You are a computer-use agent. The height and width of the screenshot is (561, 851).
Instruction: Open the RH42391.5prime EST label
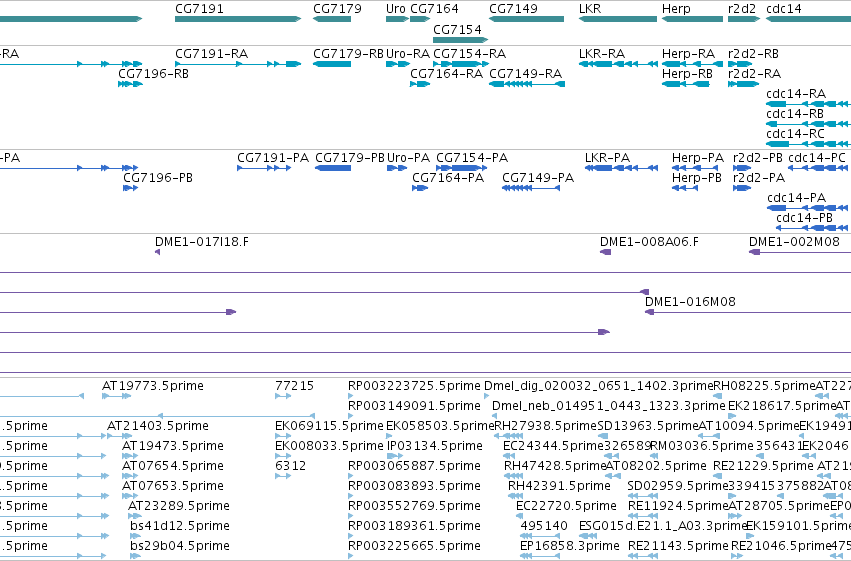click(x=559, y=486)
